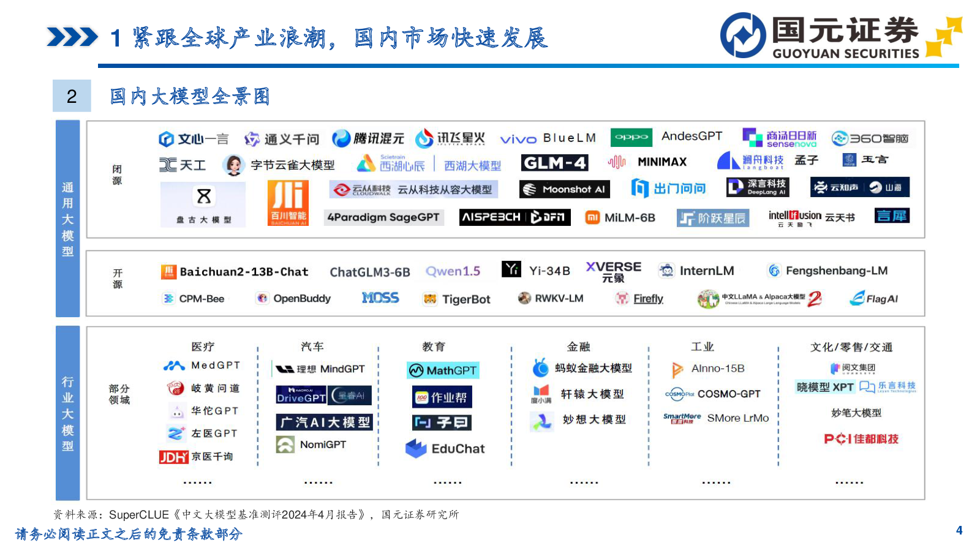Click the Fengshenbang-LM text
Image resolution: width=980 pixels, height=551 pixels.
coord(837,270)
